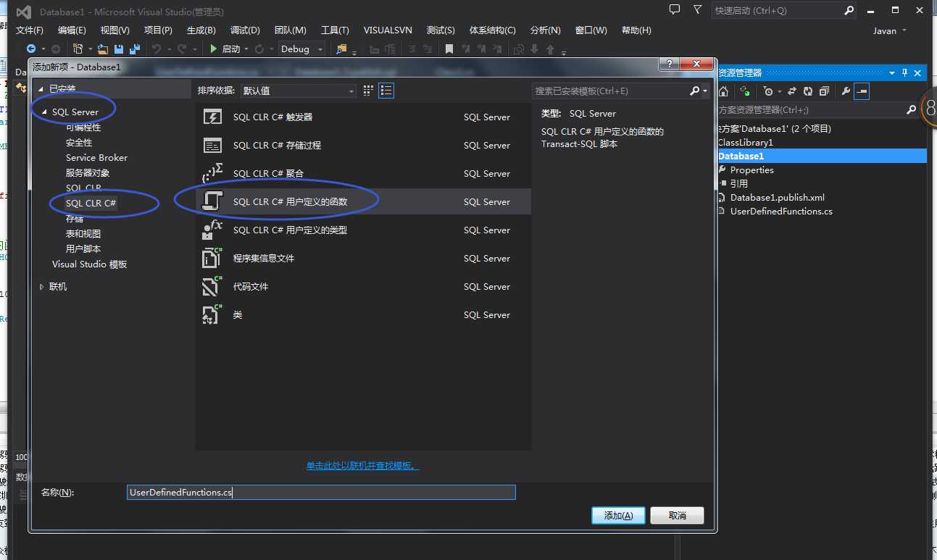Click the 单击此处以联机并查找模板 link

click(362, 466)
